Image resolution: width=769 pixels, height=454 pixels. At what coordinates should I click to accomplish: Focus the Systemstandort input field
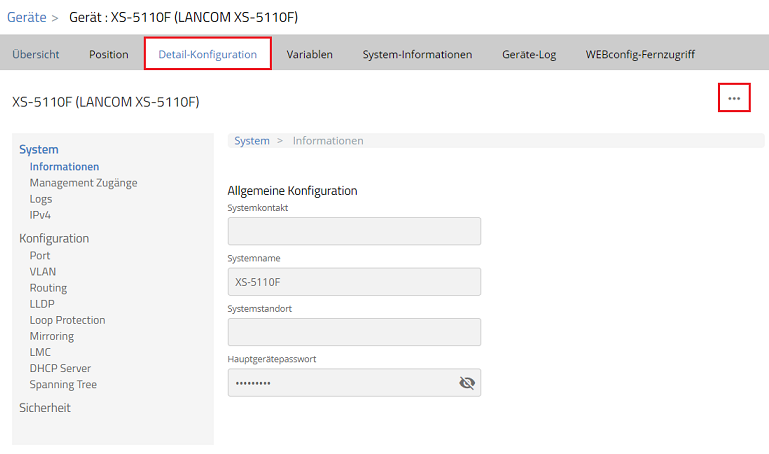[x=354, y=332]
